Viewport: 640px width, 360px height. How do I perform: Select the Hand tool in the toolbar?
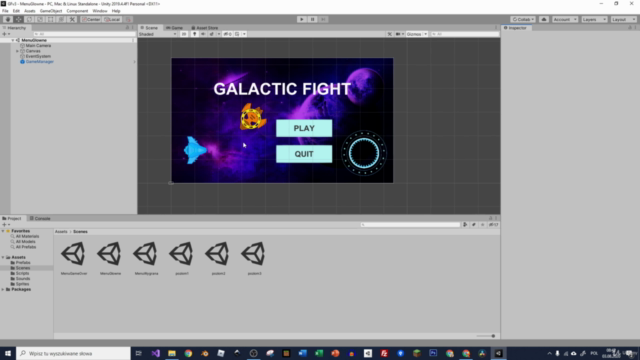click(8, 19)
